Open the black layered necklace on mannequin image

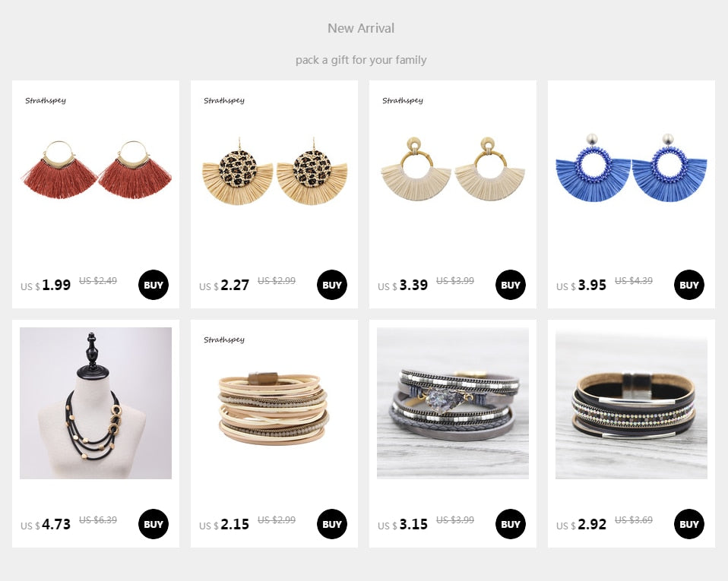(96, 403)
